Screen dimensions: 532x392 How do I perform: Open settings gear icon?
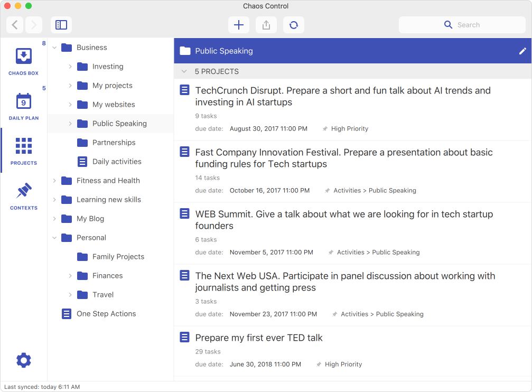coord(23,360)
